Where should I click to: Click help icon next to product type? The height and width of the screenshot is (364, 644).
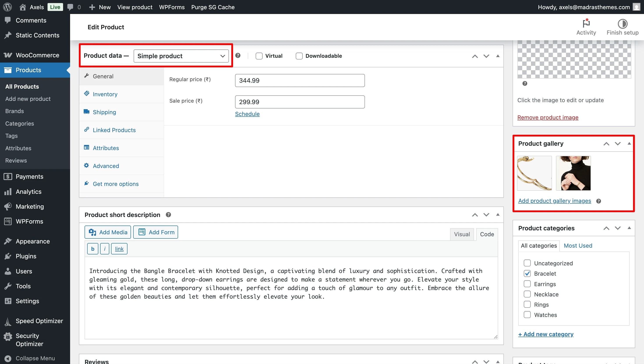pyautogui.click(x=238, y=56)
